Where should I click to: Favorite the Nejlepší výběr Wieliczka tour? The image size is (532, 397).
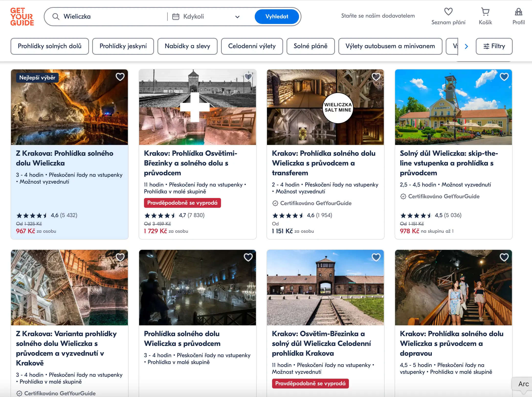(120, 77)
